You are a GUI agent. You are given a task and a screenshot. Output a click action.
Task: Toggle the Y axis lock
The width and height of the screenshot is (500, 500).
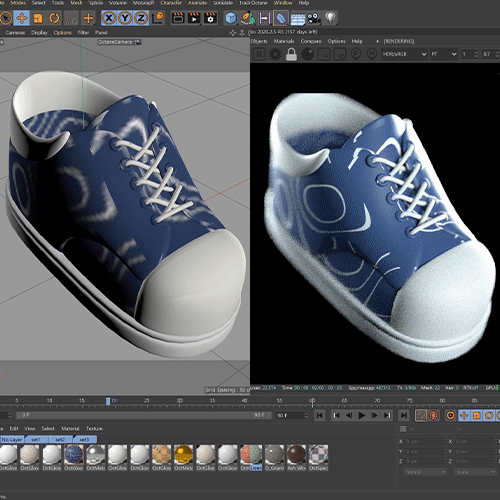(x=125, y=18)
